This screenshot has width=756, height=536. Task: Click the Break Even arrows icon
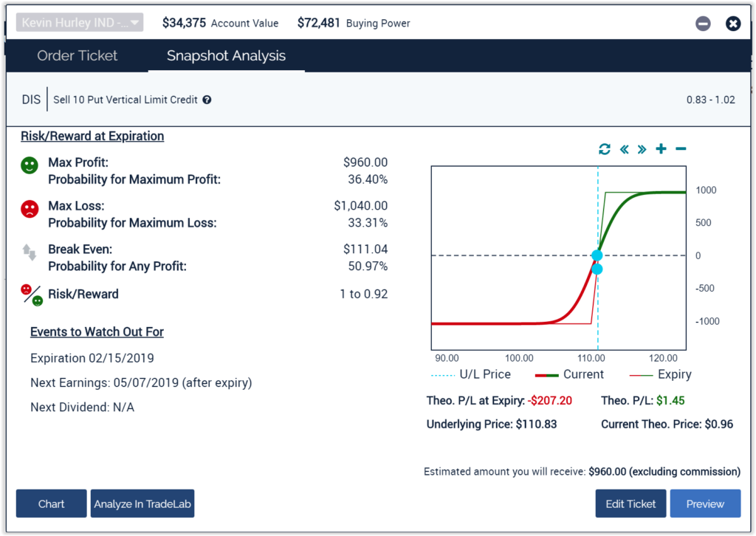coord(30,252)
